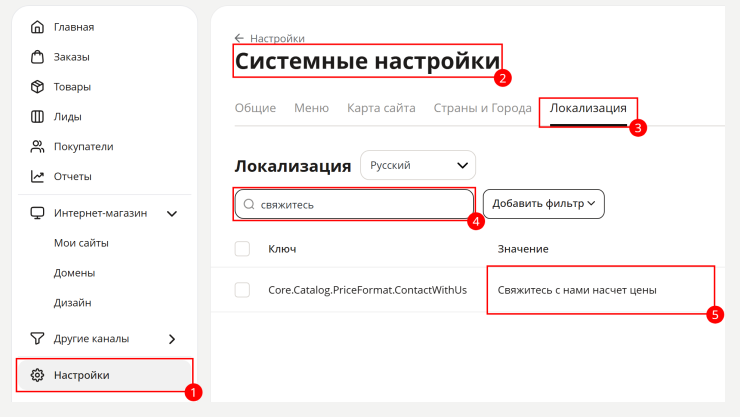
Task: Click value Свяжитесь с нами насчет цены
Action: [577, 290]
